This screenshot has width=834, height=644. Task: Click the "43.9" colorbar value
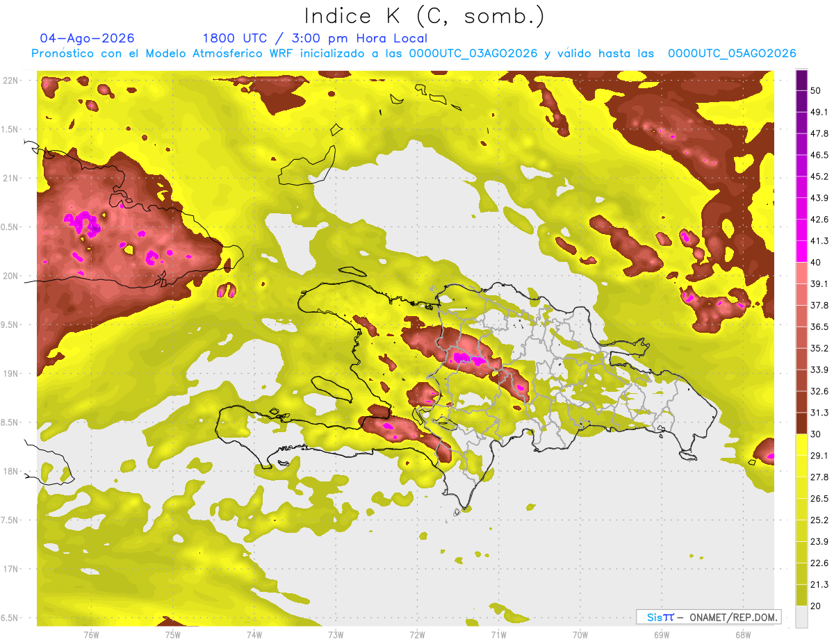click(819, 198)
